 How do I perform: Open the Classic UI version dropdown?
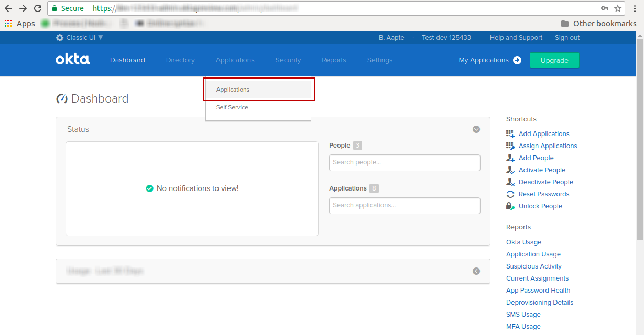[x=80, y=37]
